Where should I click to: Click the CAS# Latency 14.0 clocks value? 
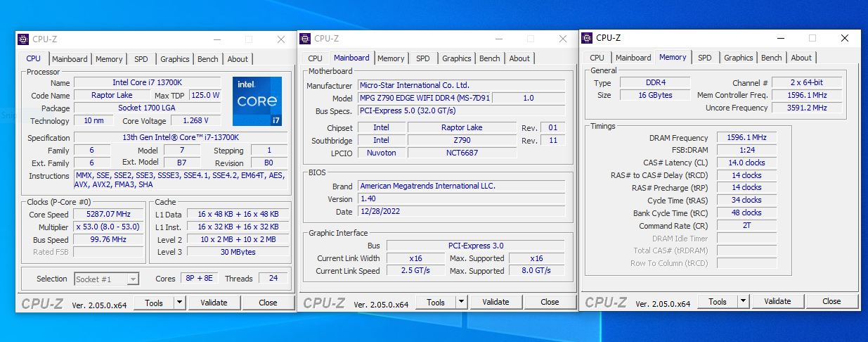tap(746, 163)
